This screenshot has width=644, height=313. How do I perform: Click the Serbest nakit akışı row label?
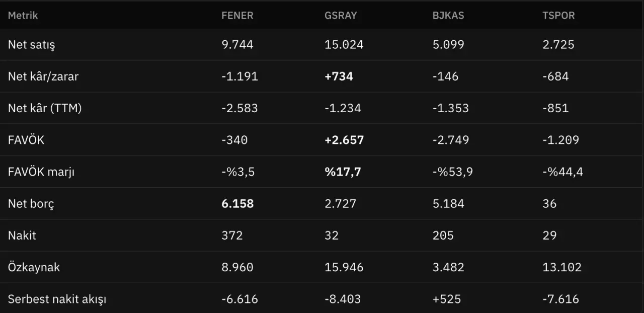click(x=57, y=299)
